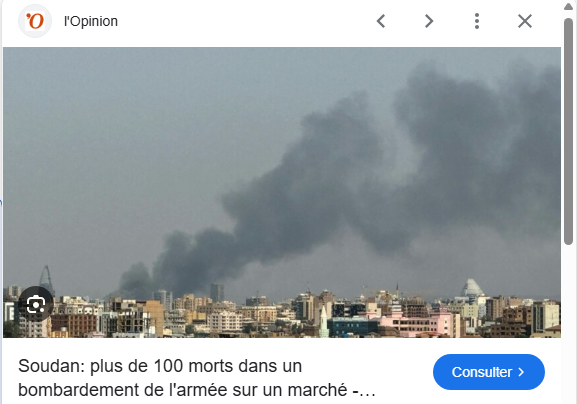
Task: Click the Consulter button
Action: pyautogui.click(x=489, y=372)
